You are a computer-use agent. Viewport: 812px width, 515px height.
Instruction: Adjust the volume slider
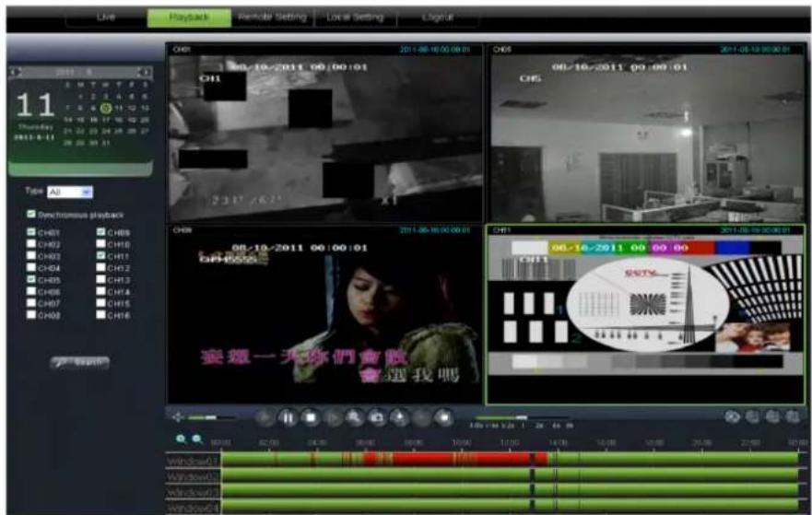point(210,417)
